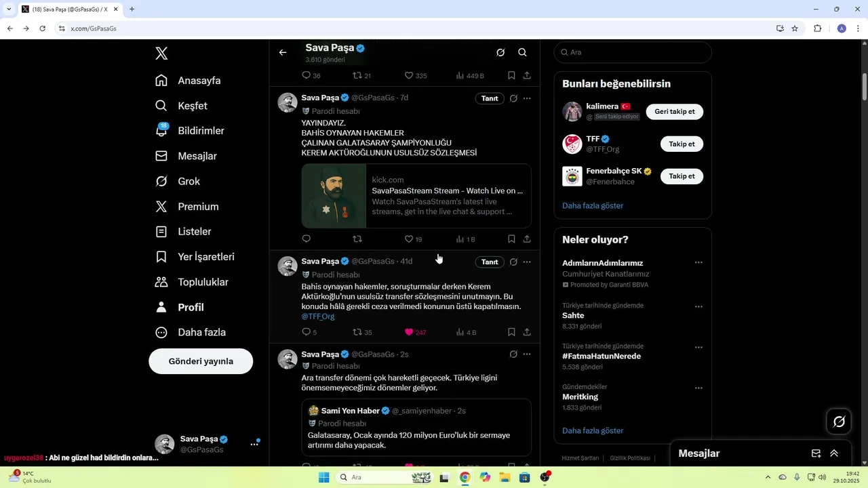This screenshot has height=488, width=868.
Task: Click the search icon in the profile header
Action: [x=522, y=53]
